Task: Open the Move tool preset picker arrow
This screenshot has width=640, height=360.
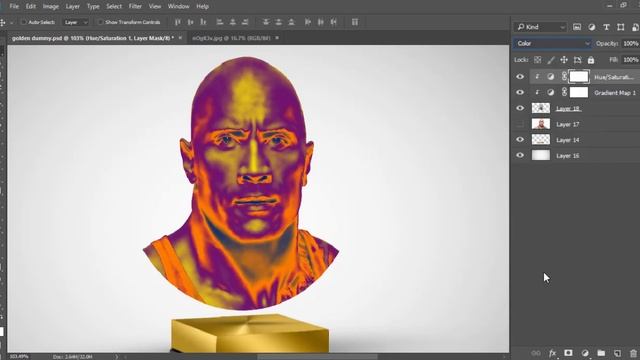Action: [x=11, y=23]
